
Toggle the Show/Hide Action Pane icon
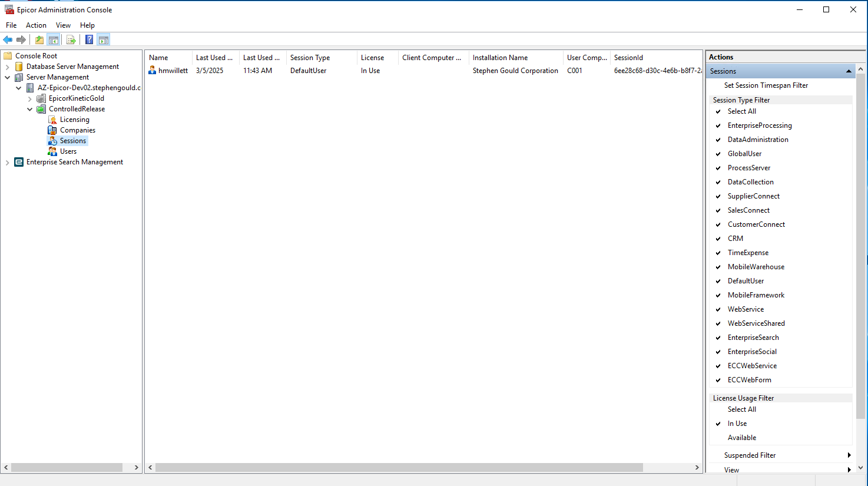104,39
